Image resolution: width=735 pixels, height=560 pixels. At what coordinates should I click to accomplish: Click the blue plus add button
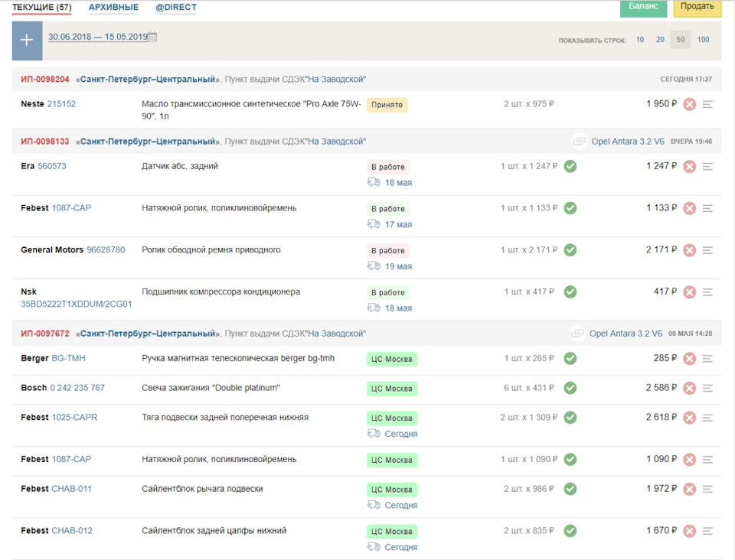(x=27, y=41)
